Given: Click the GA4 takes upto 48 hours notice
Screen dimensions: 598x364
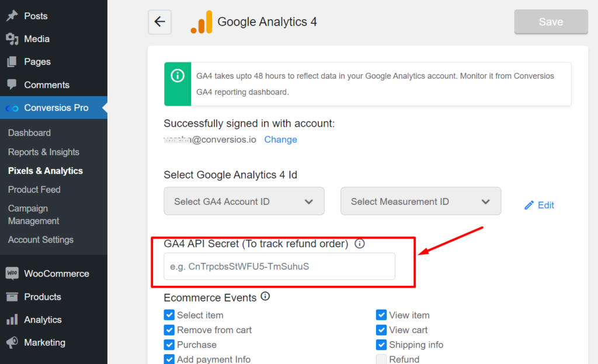Looking at the screenshot, I should point(368,84).
